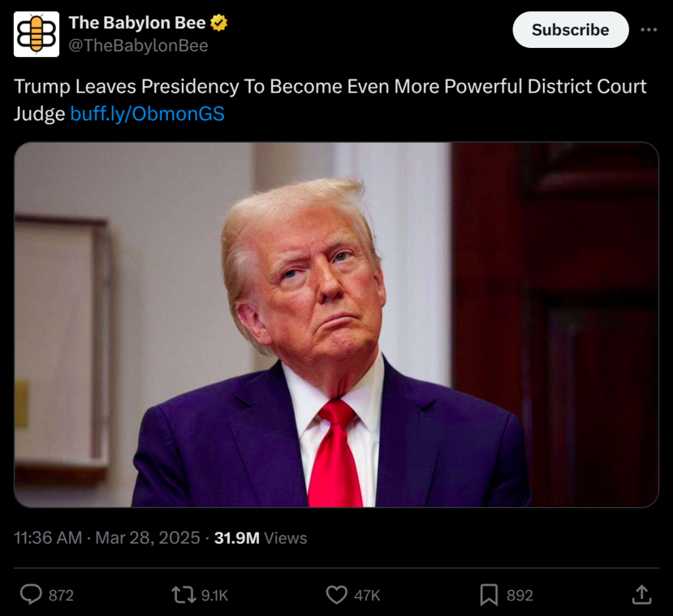Select the tweet headline text
Screen dimensions: 673x616
tap(329, 86)
